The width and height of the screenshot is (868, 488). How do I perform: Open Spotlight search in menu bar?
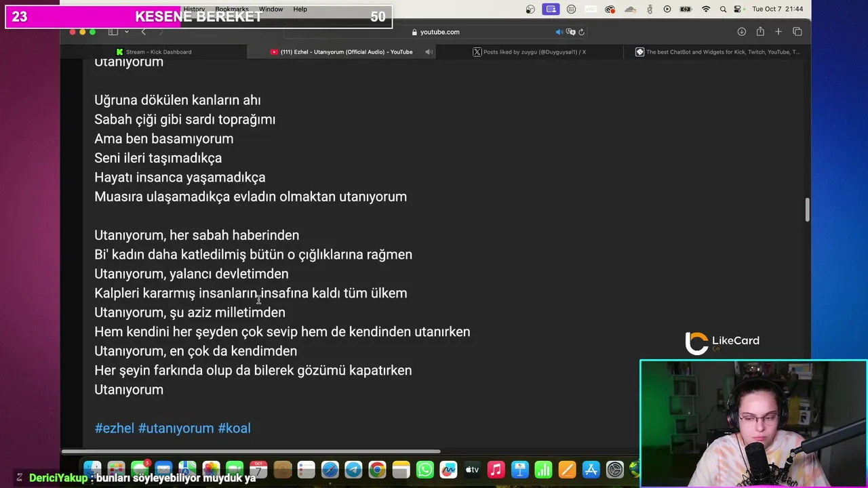pos(723,9)
